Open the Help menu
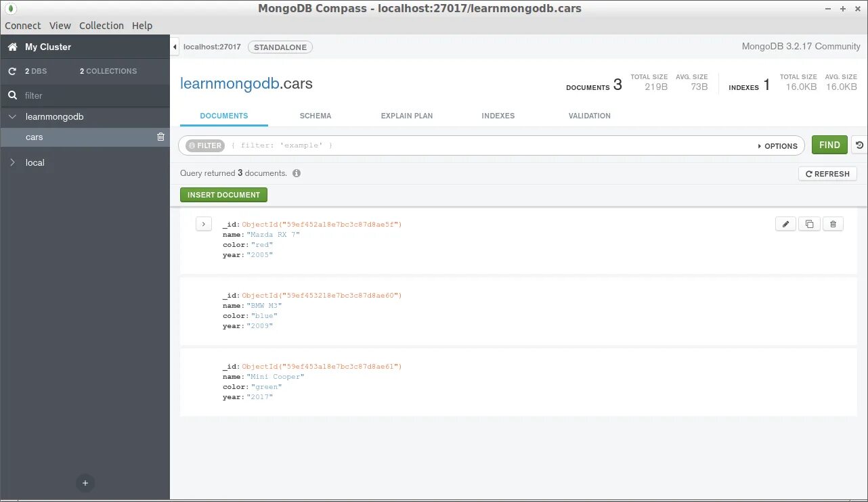 [142, 26]
